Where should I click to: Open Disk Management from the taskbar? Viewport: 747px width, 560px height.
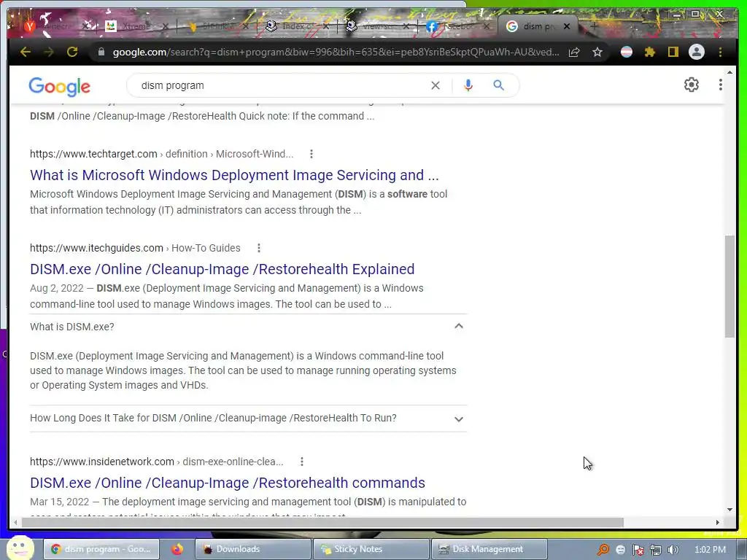[x=489, y=549]
